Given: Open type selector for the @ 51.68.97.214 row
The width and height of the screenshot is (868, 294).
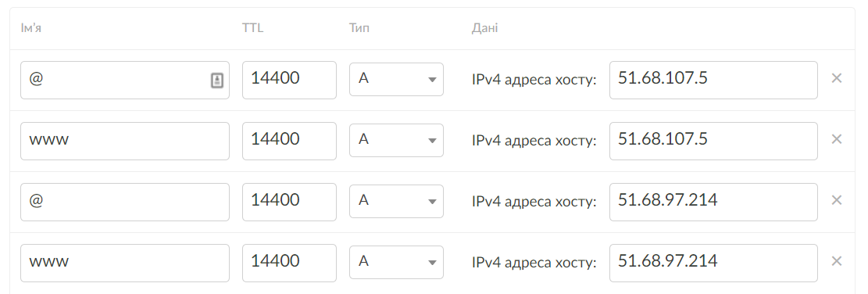Looking at the screenshot, I should [x=396, y=202].
